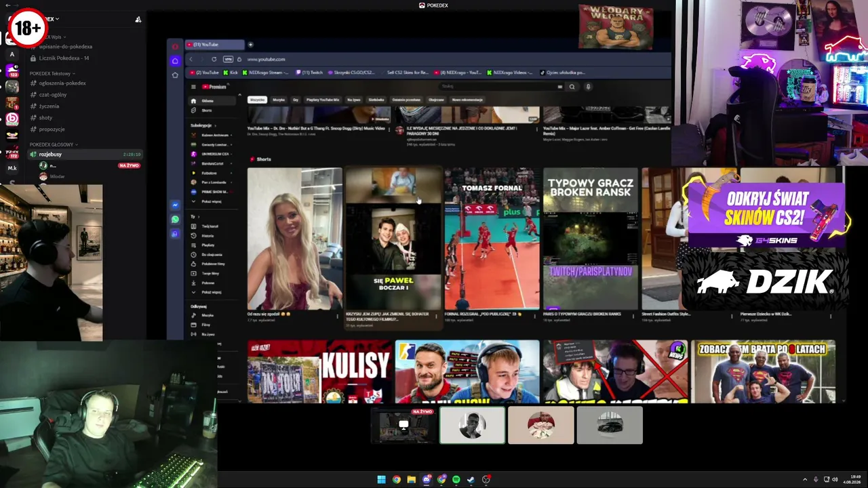Open the Typowy Gracz Broken Ransk short
The height and width of the screenshot is (488, 868).
[x=591, y=239]
